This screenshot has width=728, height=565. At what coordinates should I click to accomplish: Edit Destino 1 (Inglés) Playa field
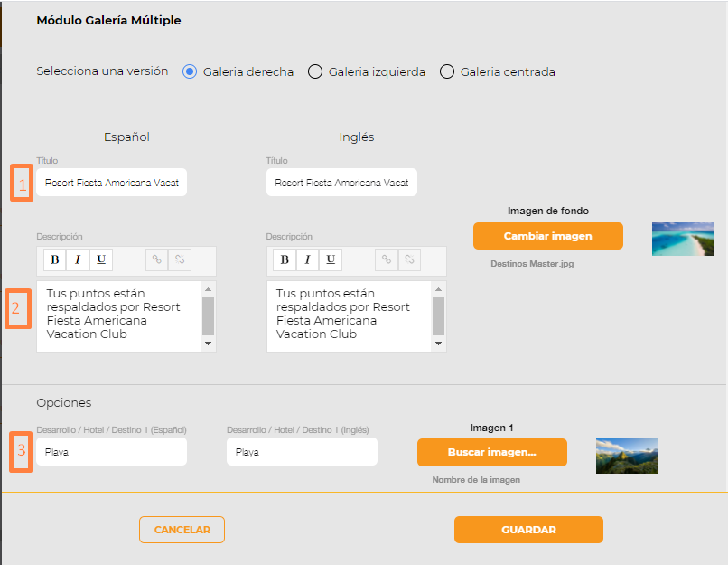tap(302, 452)
